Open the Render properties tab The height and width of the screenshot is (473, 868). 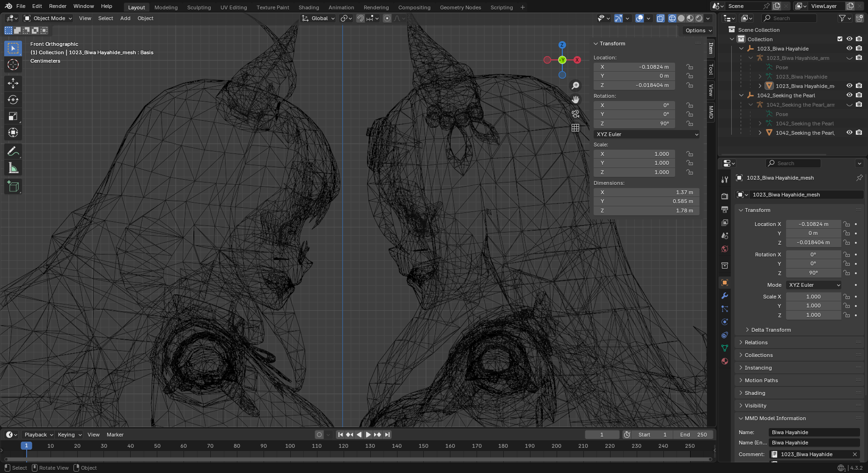coord(725,196)
